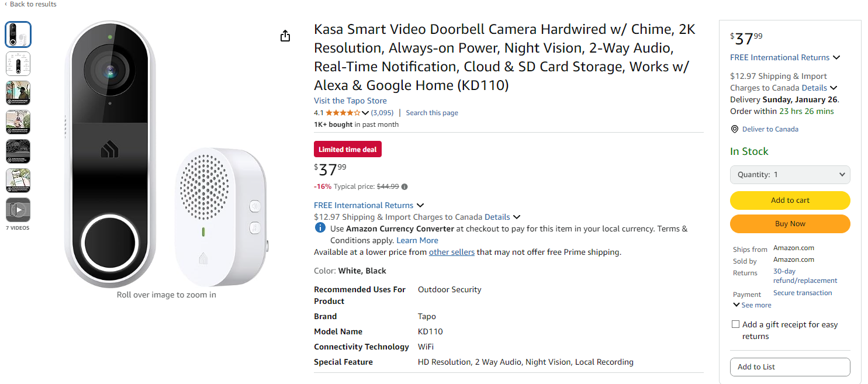Enable Add a gift receipt checkbox
Image resolution: width=868 pixels, height=384 pixels.
coord(735,324)
